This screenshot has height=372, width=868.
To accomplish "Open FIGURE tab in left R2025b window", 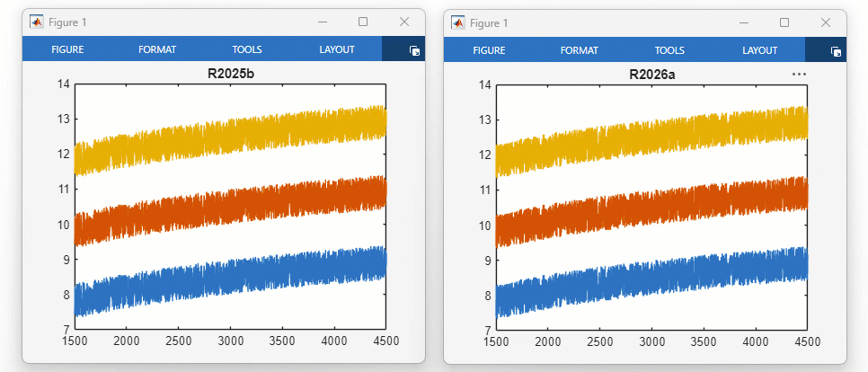I will click(67, 49).
